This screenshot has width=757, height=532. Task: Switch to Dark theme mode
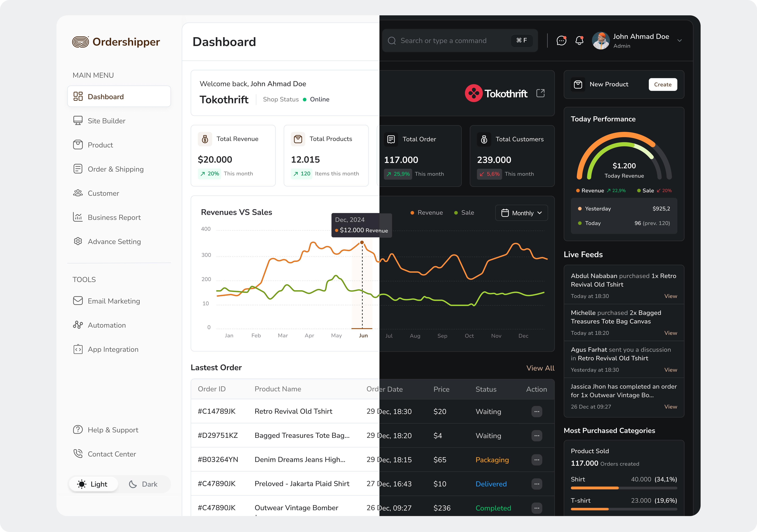click(143, 484)
